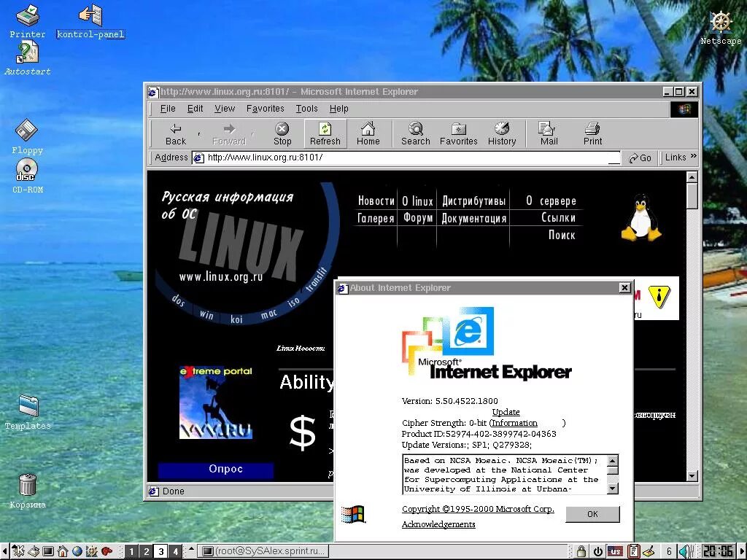Reload the page with the Refresh button
Screen dimensions: 747x560
tap(325, 134)
